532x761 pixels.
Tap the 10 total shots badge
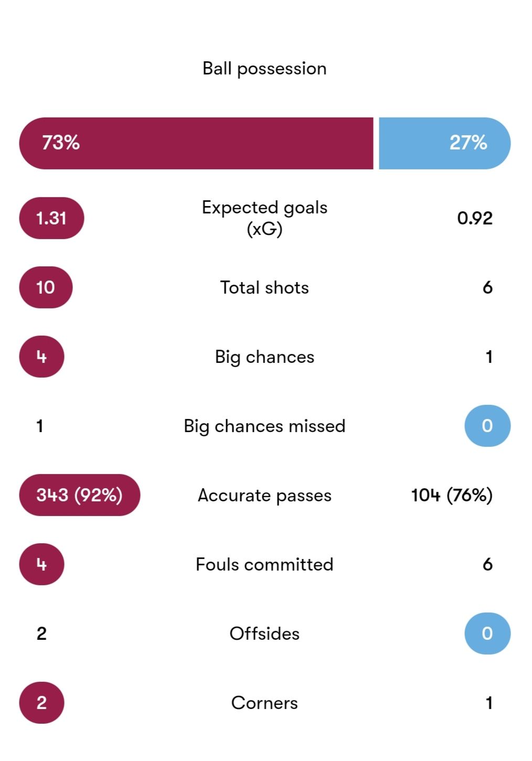pos(46,287)
